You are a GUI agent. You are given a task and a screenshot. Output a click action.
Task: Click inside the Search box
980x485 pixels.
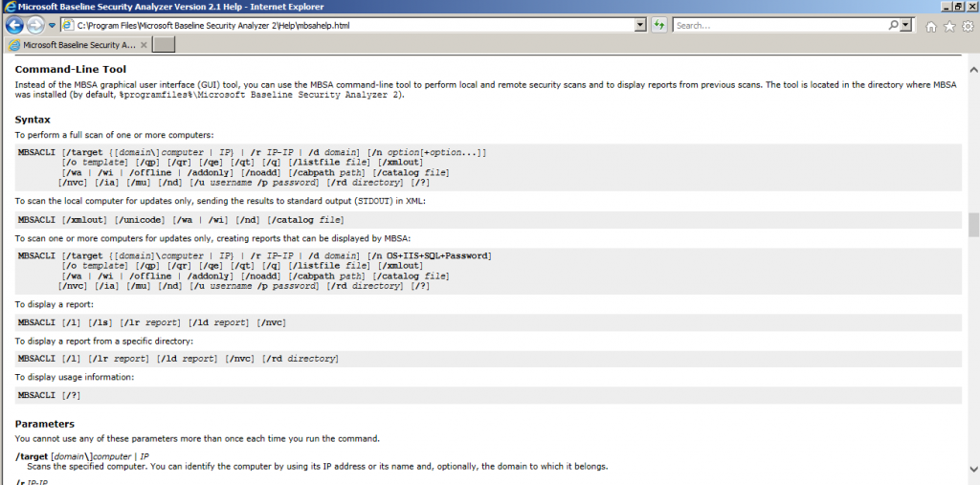[780, 26]
